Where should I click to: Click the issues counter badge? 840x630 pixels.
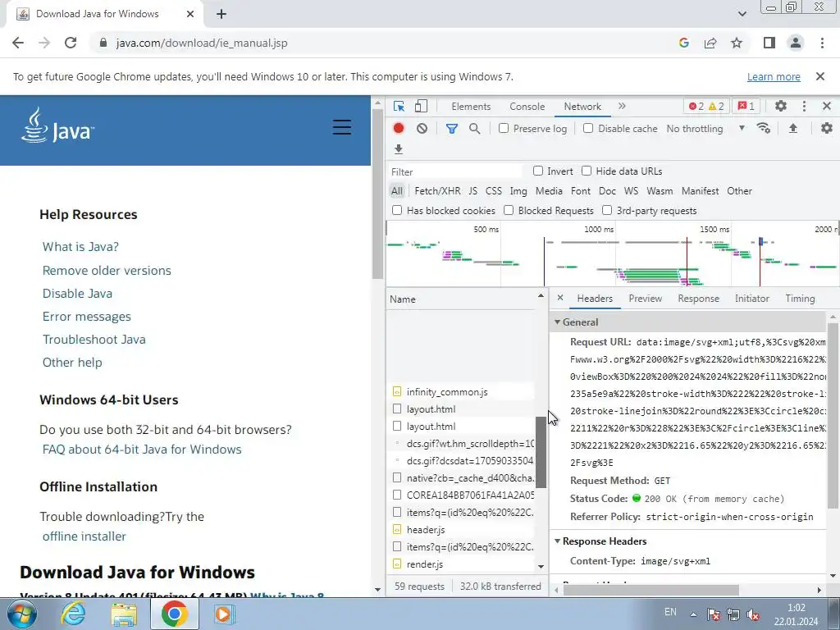click(746, 106)
